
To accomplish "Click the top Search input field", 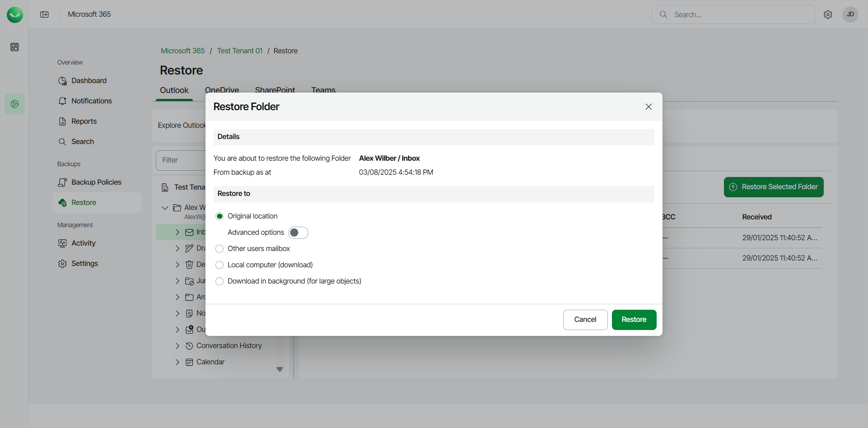I will tap(741, 14).
